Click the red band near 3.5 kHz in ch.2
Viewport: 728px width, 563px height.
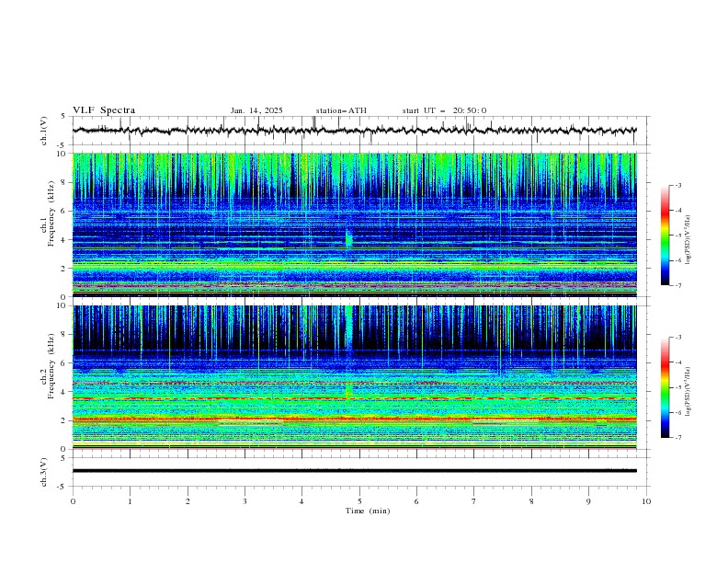[x=354, y=398]
